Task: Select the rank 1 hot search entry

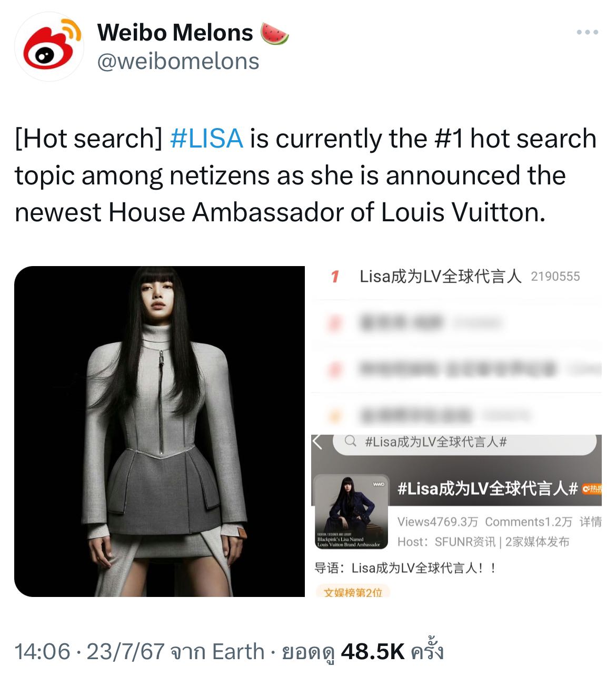Action: click(x=456, y=277)
